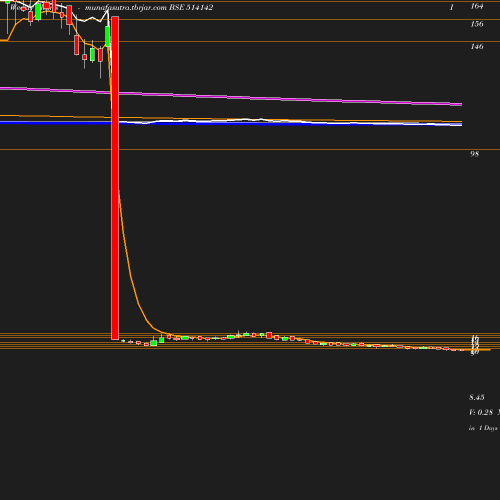Click the 146 price axis label

[477, 46]
